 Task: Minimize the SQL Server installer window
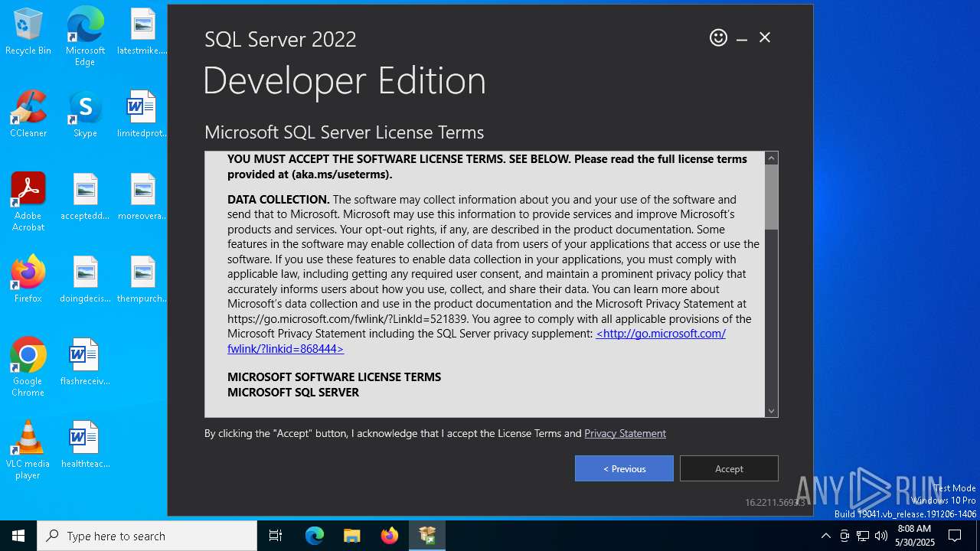(x=742, y=38)
